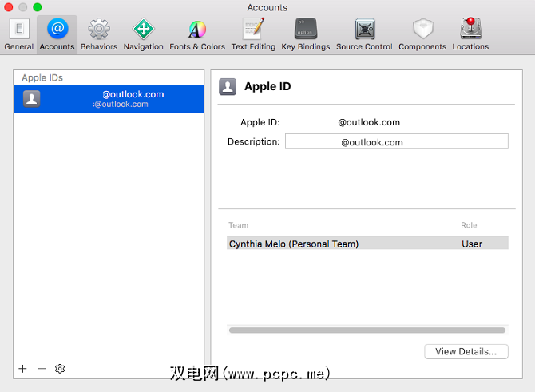Select the outlook.com Apple ID row
Viewport: 535px width, 392px height.
tap(109, 98)
